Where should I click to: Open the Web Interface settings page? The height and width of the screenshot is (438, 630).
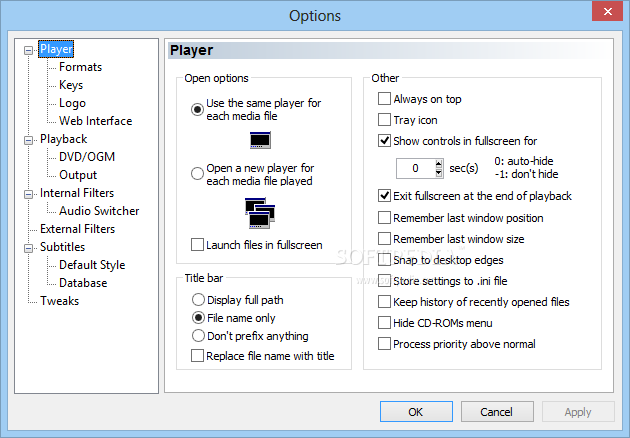96,121
